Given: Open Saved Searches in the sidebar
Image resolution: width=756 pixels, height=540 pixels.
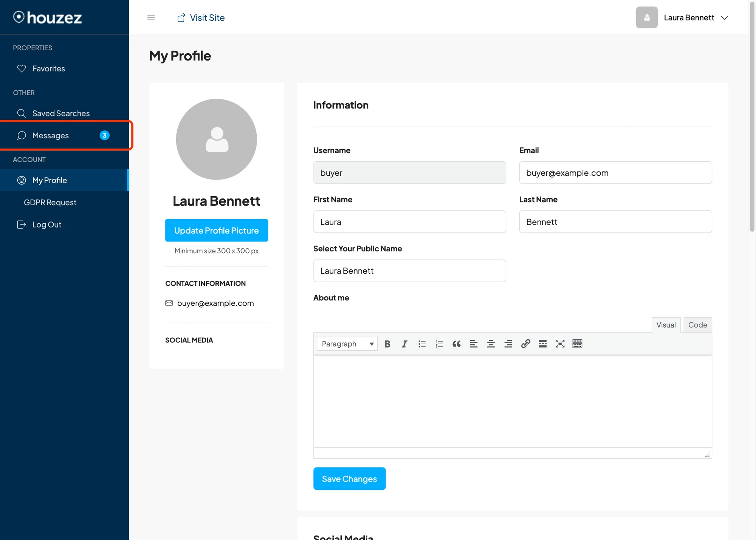Looking at the screenshot, I should coord(64,113).
